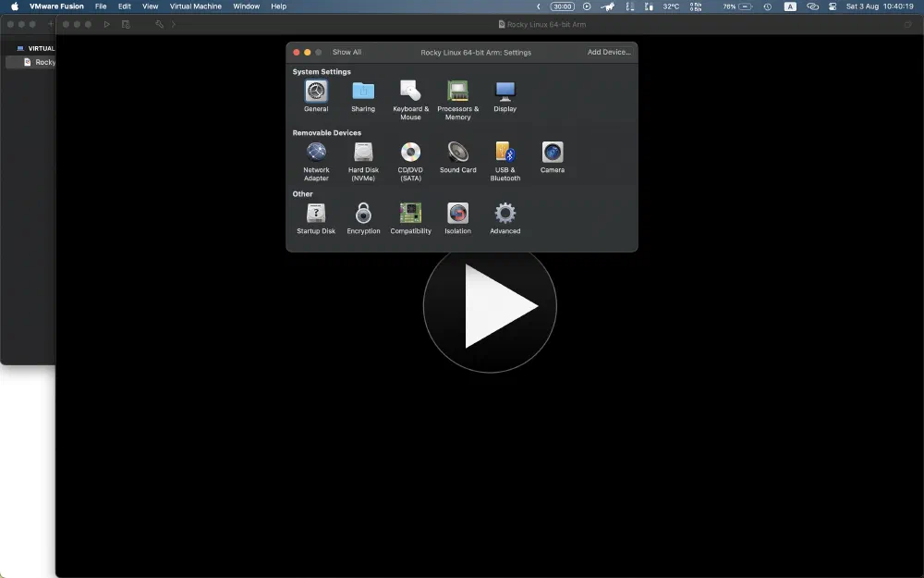Open Camera settings

552,153
